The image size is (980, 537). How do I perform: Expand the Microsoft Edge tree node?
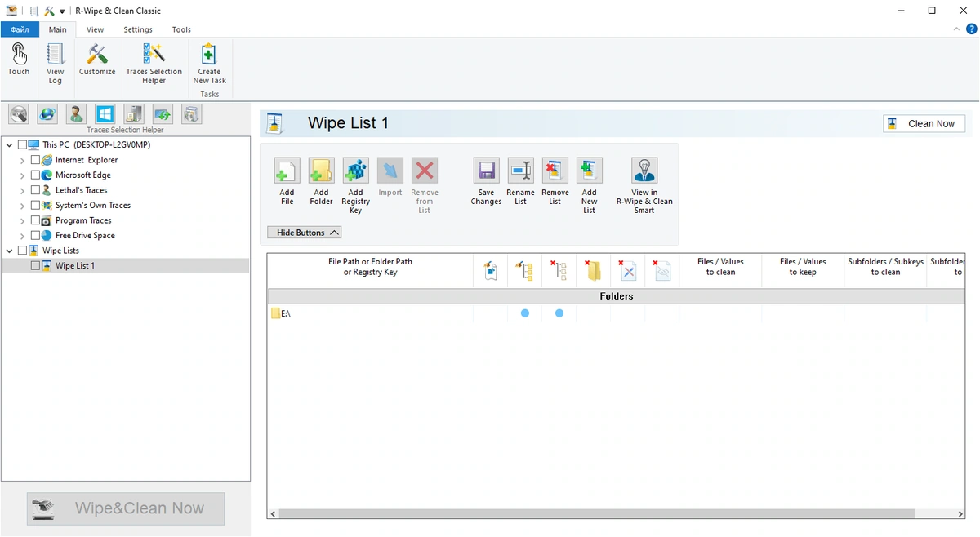tap(22, 175)
